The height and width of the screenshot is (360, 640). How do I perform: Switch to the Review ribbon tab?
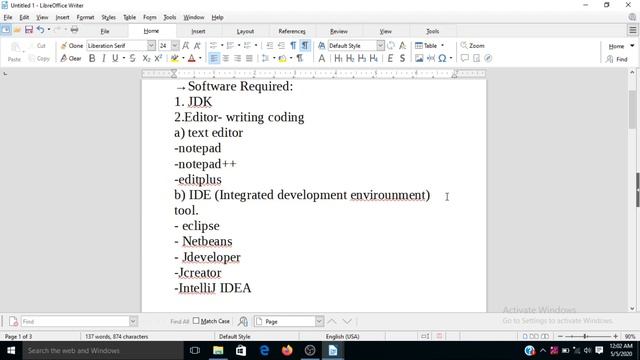339,31
